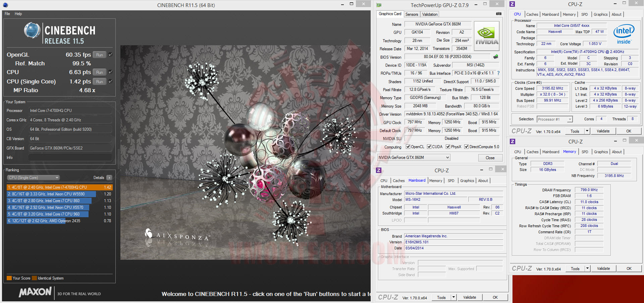This screenshot has width=644, height=303.
Task: Click Validate in the CPU-Z Memory window
Action: tap(603, 268)
